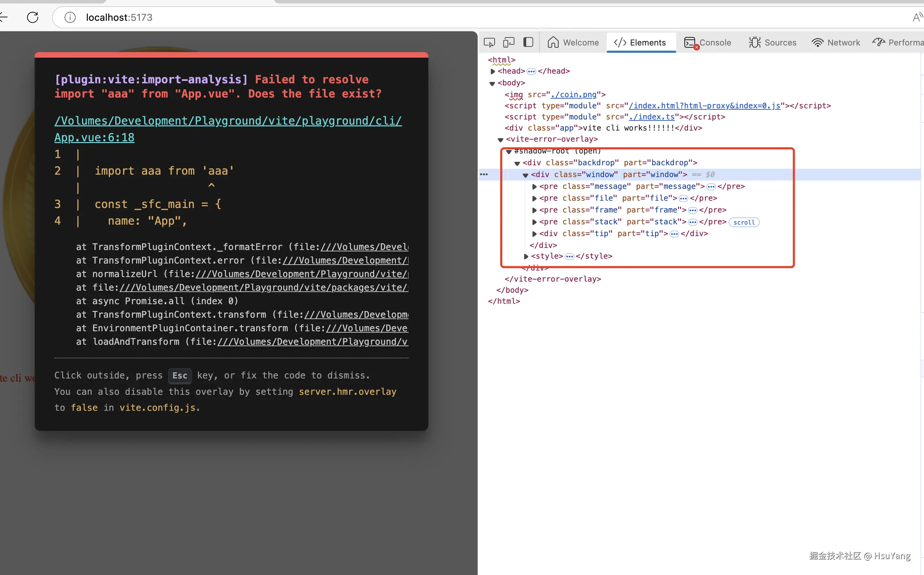924x575 pixels.
Task: Expand the style element node
Action: (526, 256)
